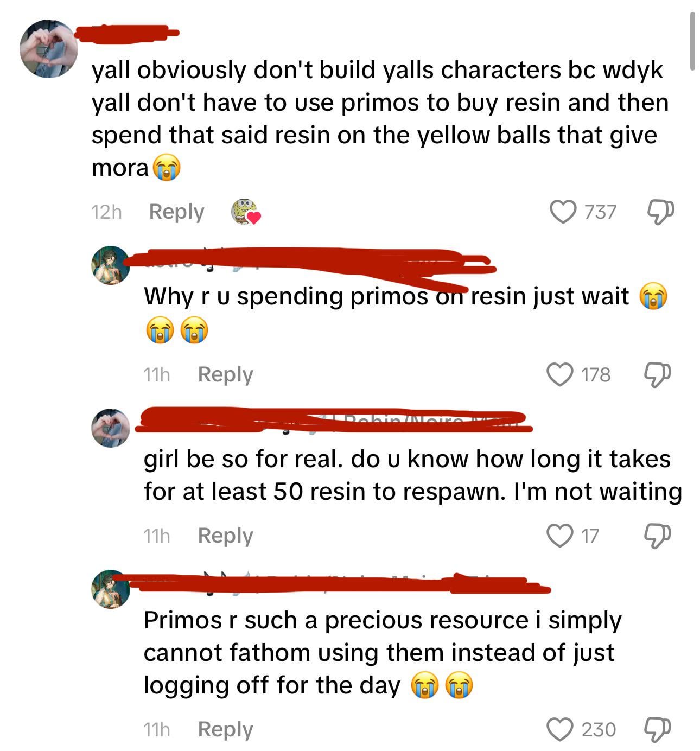Click the scrollbar on the right edge

(692, 41)
